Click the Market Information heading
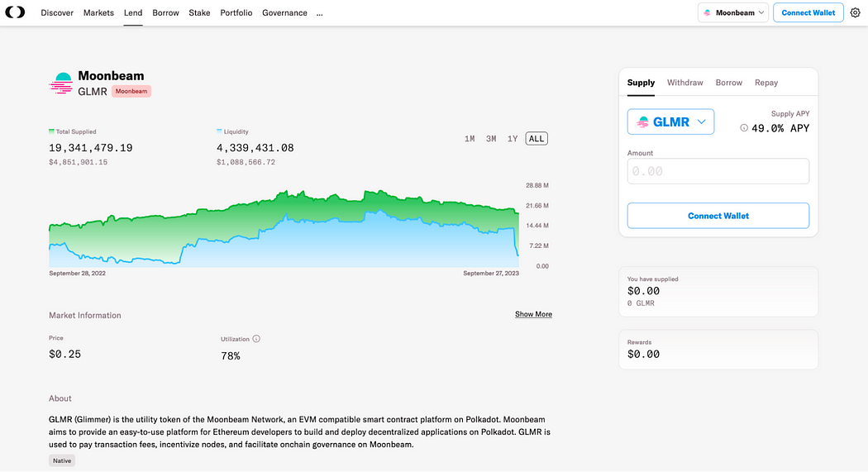Image resolution: width=868 pixels, height=472 pixels. tap(84, 316)
